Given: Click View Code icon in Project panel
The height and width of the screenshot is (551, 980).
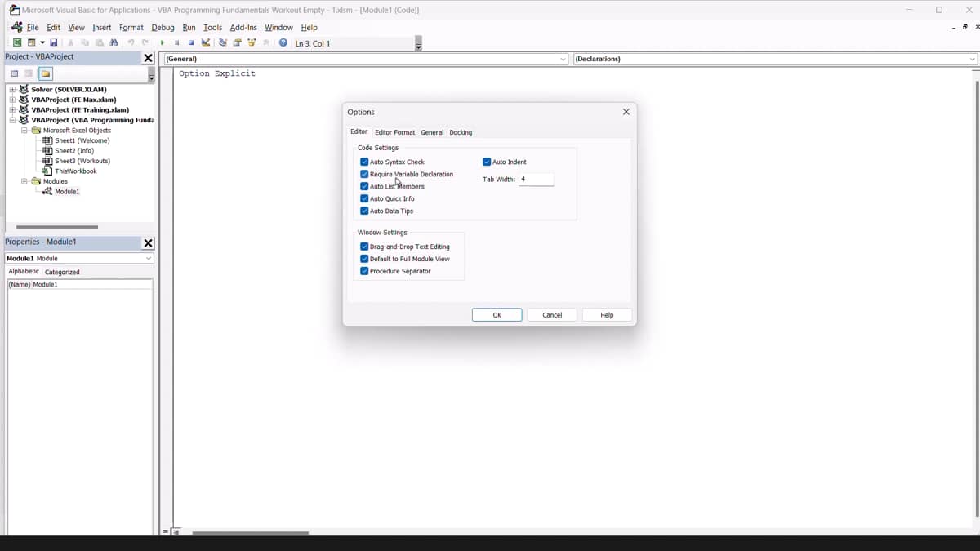Looking at the screenshot, I should [14, 73].
